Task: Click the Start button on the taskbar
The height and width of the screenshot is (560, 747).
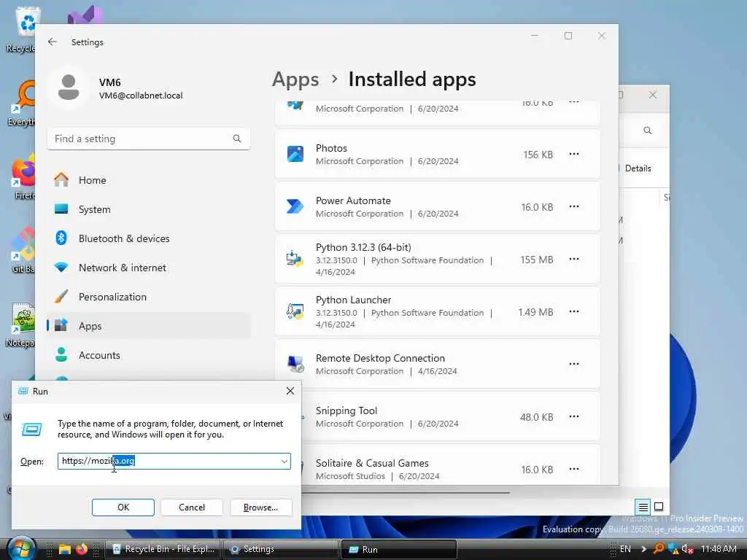Action: [21, 549]
